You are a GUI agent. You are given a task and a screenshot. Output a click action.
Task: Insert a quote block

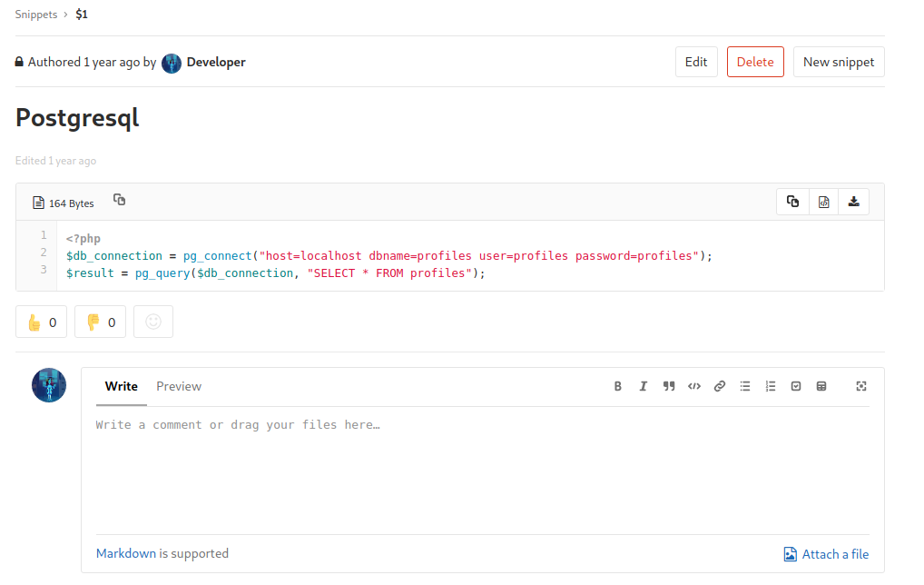click(669, 386)
